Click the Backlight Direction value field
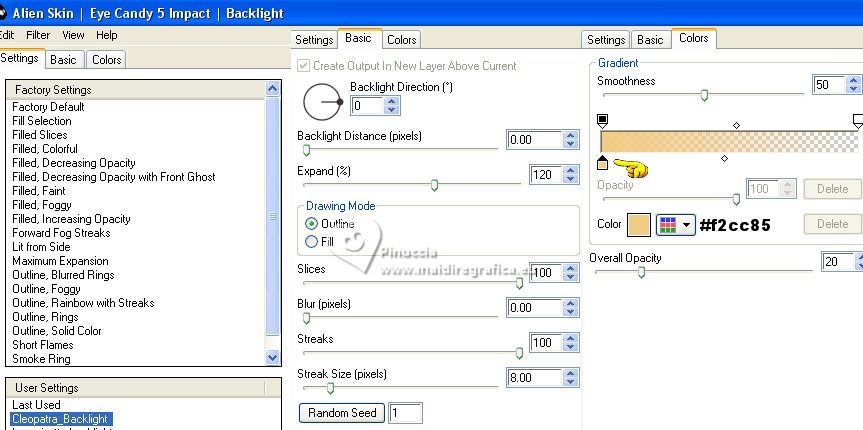 (x=367, y=105)
